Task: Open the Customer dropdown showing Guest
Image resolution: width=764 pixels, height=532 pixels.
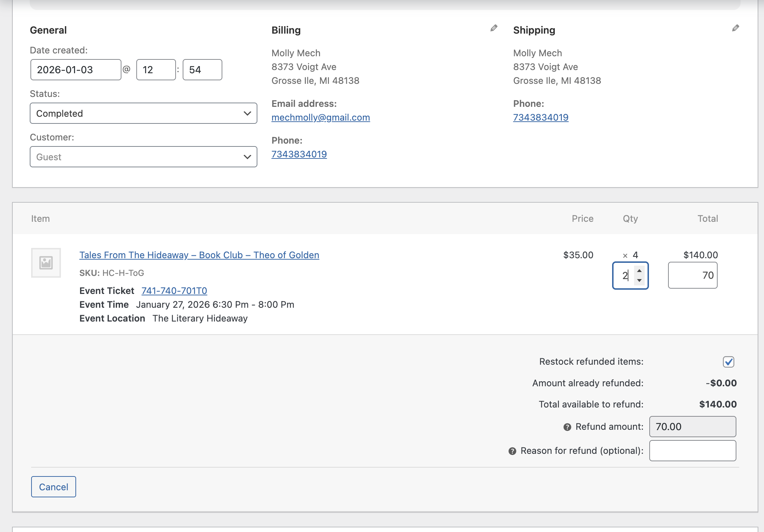Action: tap(143, 157)
